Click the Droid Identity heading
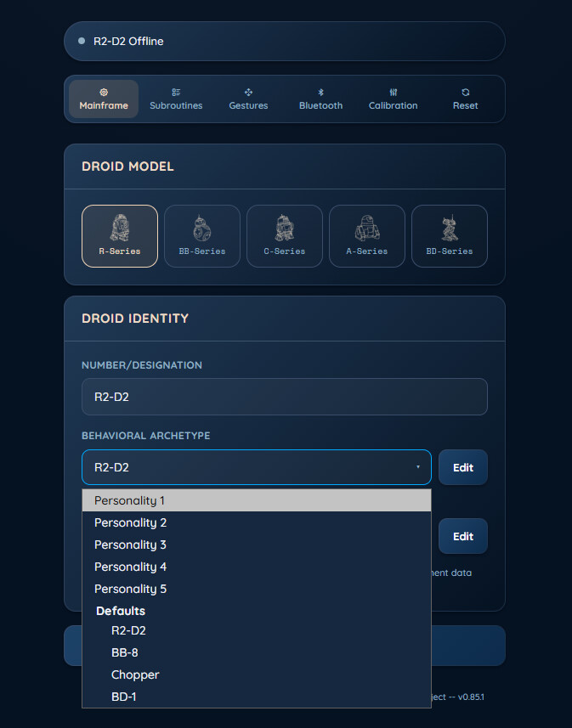This screenshot has height=728, width=572. click(x=135, y=319)
